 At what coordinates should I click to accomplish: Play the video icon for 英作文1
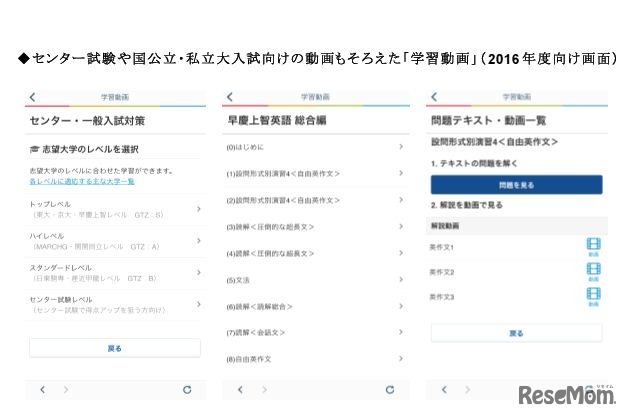(593, 247)
